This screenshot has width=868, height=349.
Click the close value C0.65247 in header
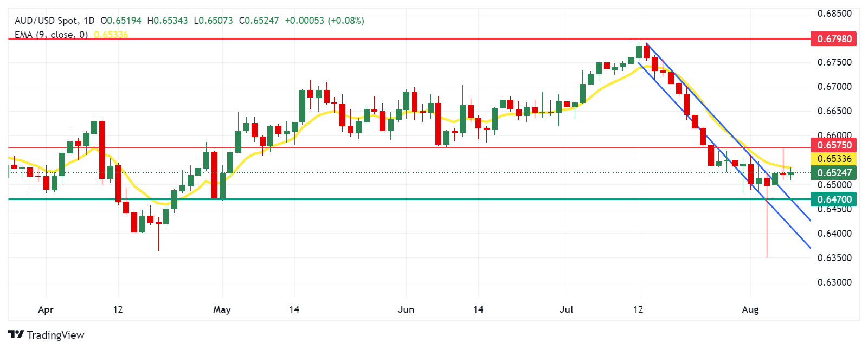coord(259,21)
